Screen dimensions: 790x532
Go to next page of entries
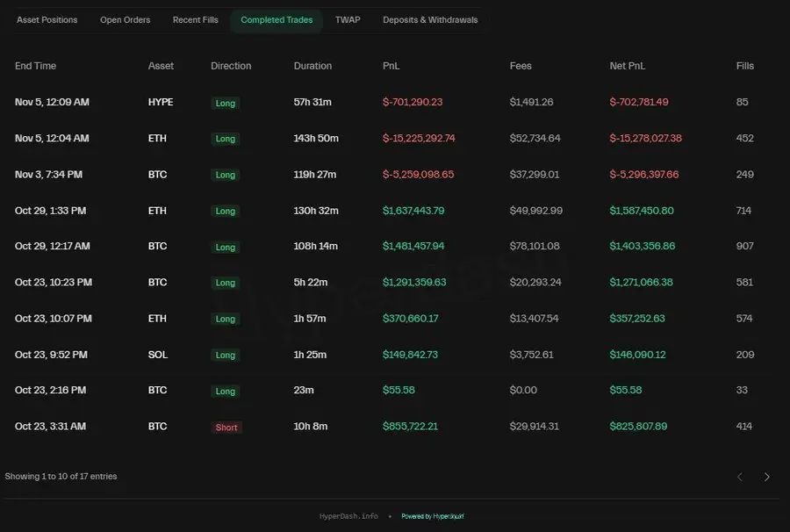coord(767,477)
